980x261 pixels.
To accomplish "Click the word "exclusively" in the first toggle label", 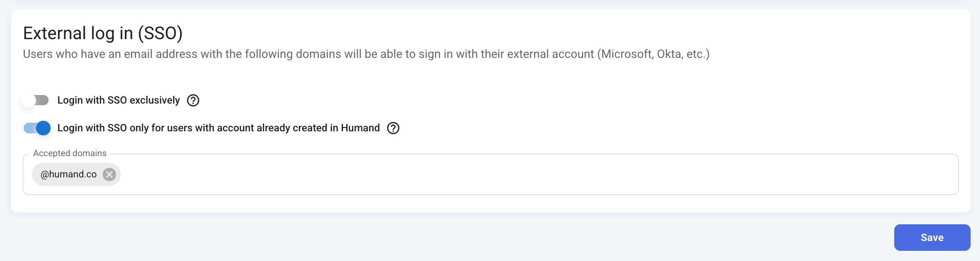I will pos(155,100).
